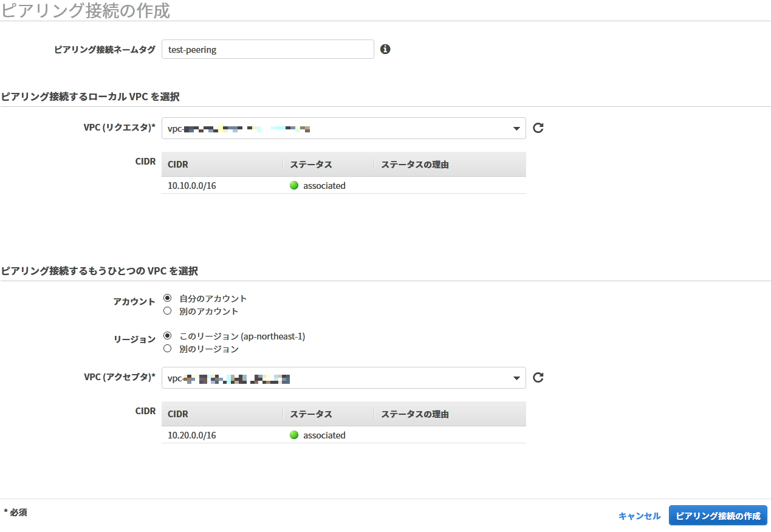Choose このリージョン (ap-northeast-1) option
This screenshot has width=771, height=532.
(167, 335)
